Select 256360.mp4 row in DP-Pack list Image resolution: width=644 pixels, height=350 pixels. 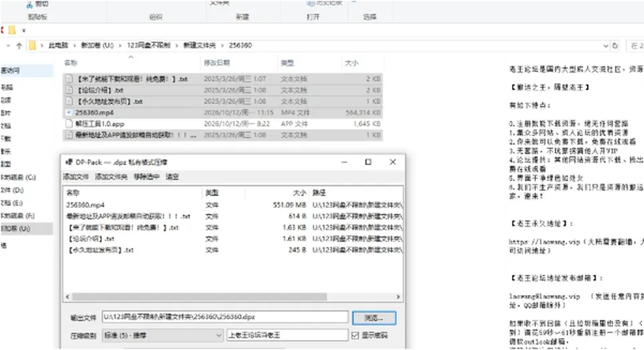click(233, 205)
